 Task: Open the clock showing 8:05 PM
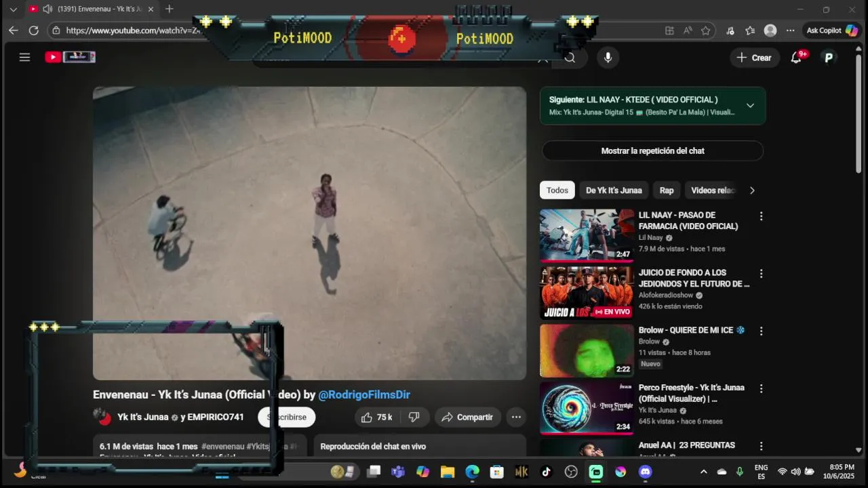click(842, 472)
